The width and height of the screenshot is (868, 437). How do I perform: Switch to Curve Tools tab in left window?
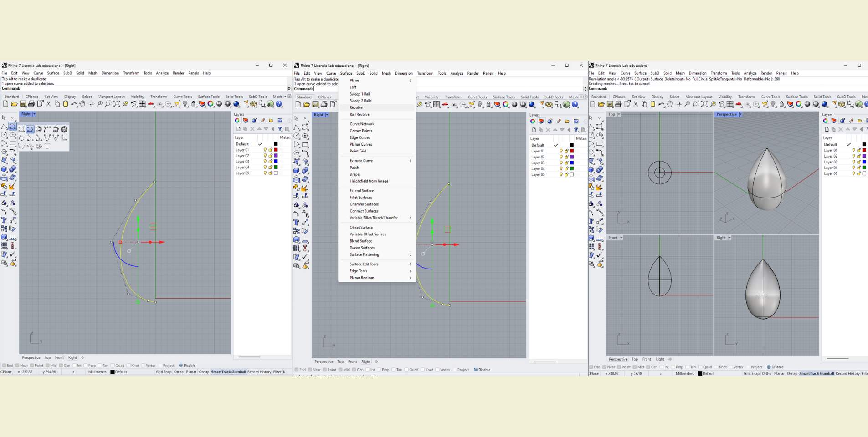182,97
